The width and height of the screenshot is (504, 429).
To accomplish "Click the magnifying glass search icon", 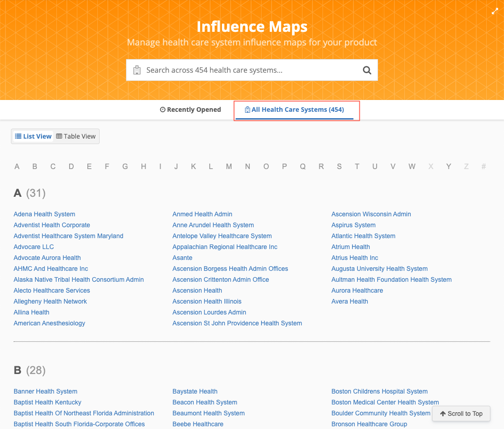I will [x=367, y=70].
